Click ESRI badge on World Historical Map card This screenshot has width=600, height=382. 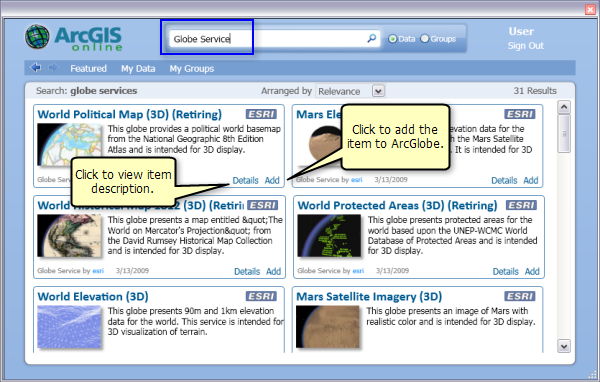click(262, 205)
